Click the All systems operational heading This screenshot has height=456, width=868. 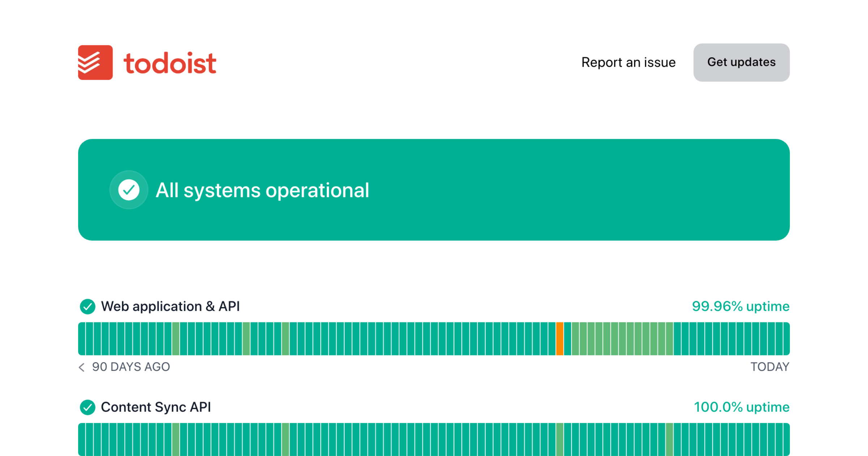(262, 190)
